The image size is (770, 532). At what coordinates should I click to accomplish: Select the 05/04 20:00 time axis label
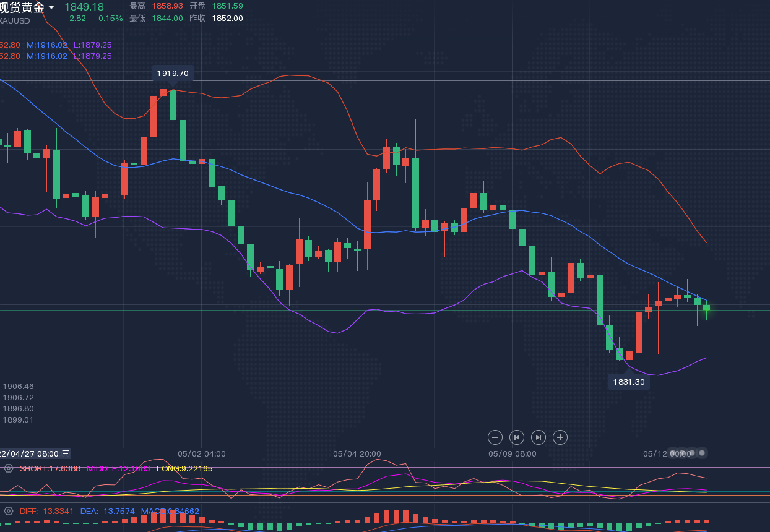(x=357, y=453)
